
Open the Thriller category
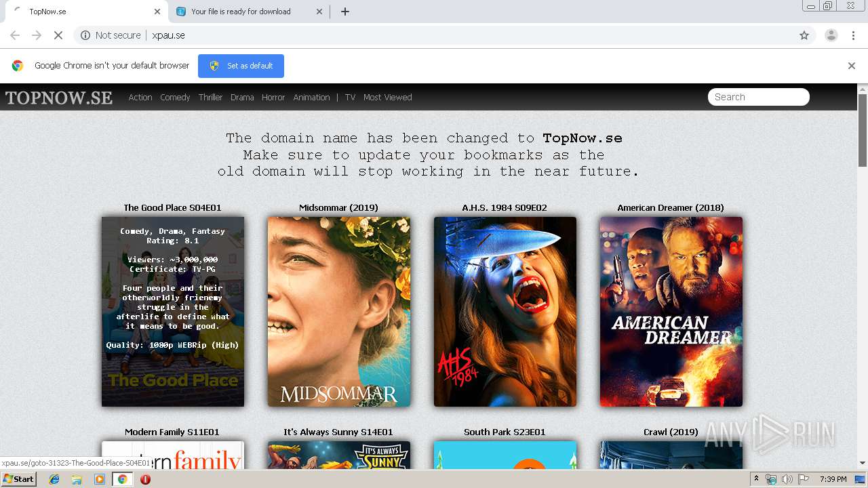click(210, 98)
